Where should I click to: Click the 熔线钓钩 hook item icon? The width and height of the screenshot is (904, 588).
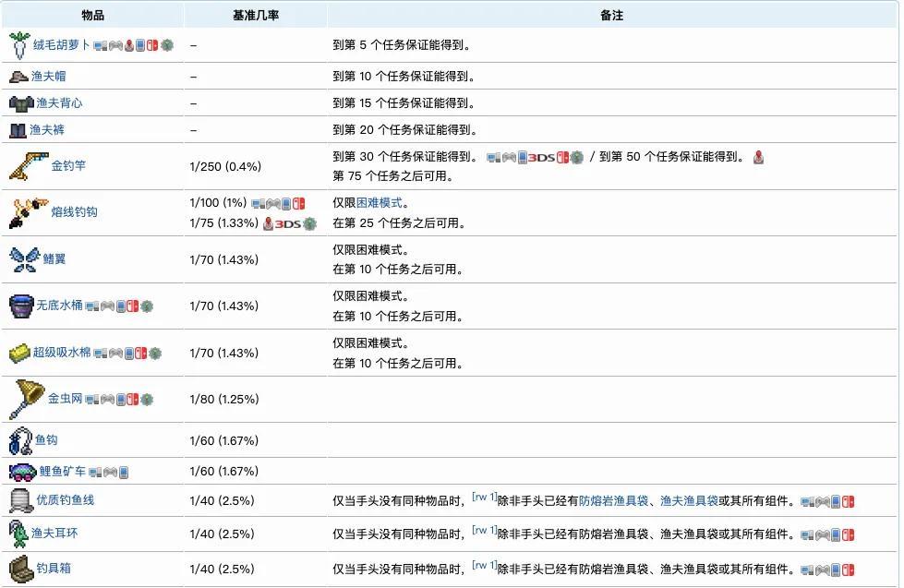[26, 212]
